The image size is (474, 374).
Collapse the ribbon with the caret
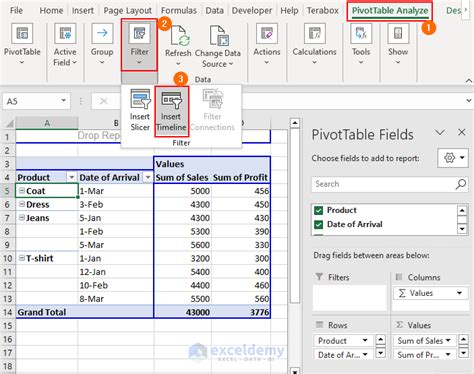pyautogui.click(x=468, y=80)
